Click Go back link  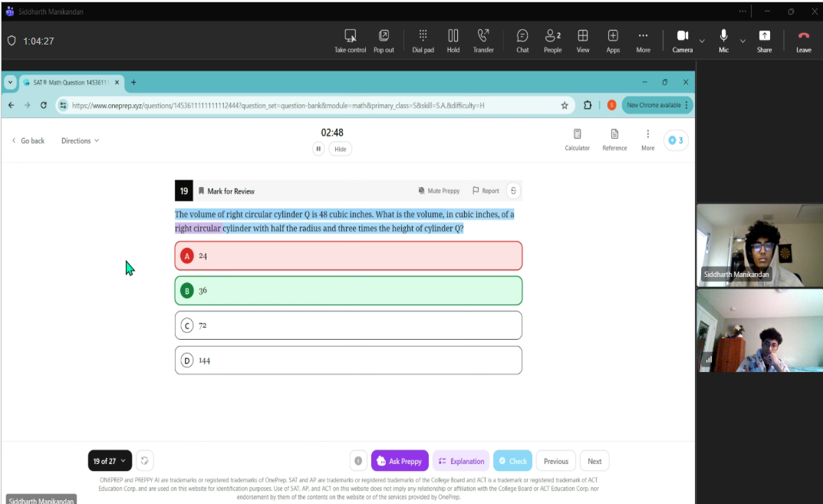[x=28, y=140]
